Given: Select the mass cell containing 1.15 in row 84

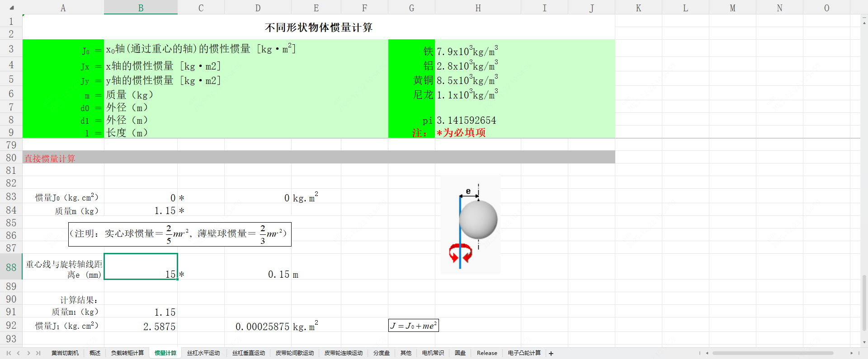Looking at the screenshot, I should [x=141, y=211].
